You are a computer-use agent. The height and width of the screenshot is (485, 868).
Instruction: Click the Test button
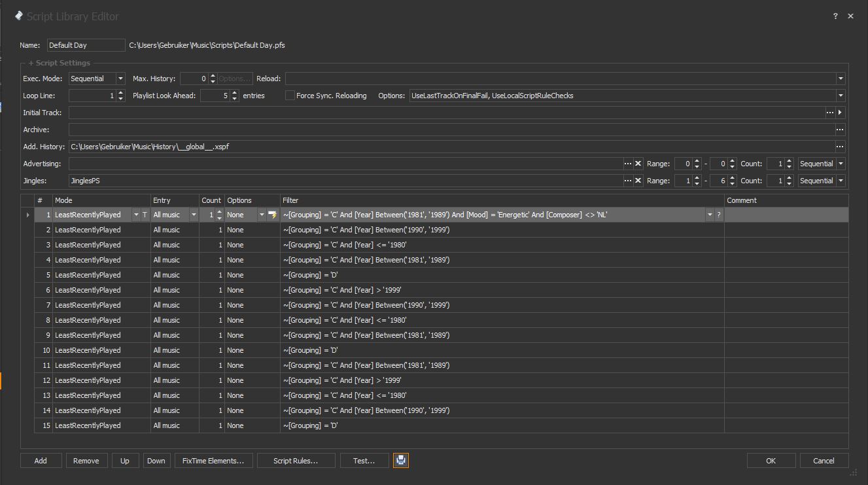point(364,461)
